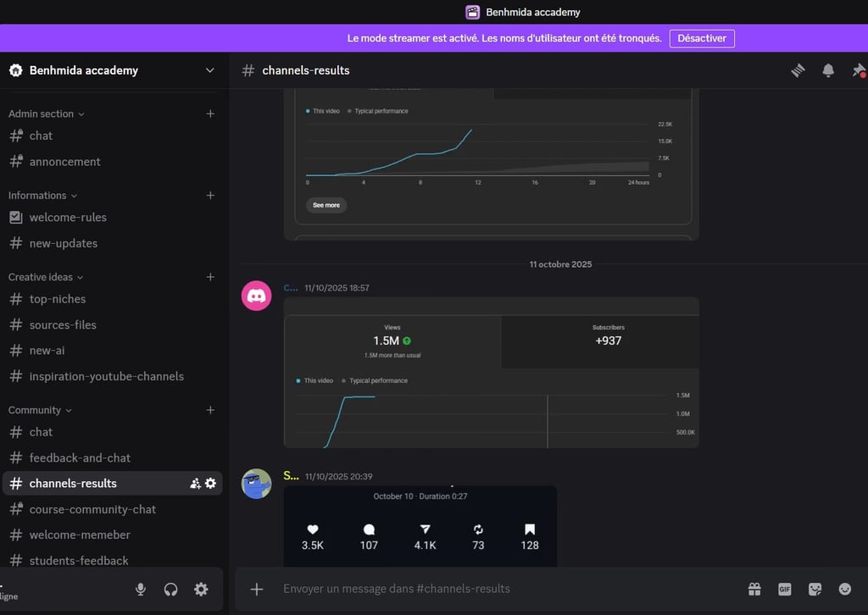Open the new-ai channel

(113, 351)
